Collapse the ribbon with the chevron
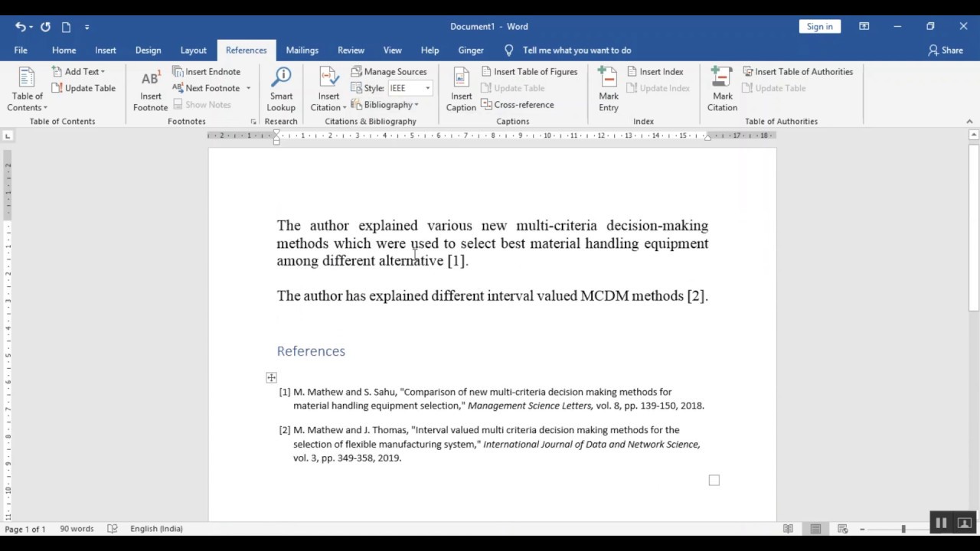 (x=969, y=122)
